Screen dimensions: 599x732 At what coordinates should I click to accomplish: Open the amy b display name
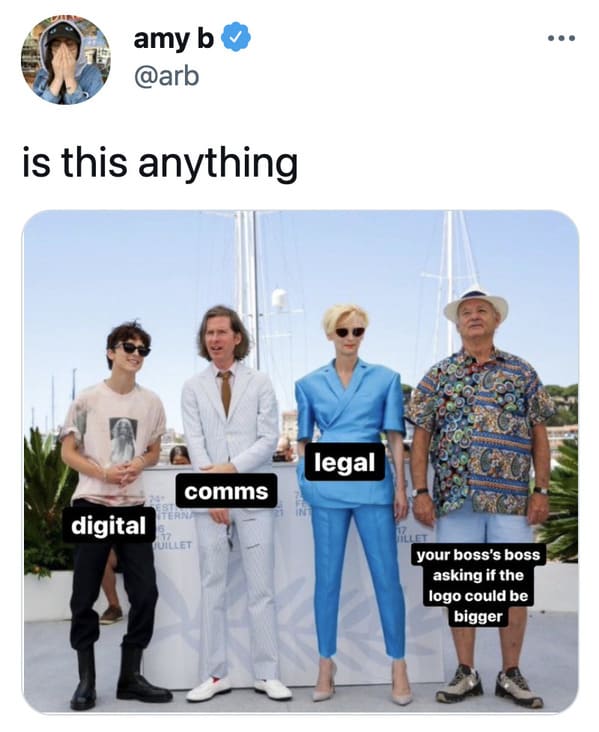[x=174, y=39]
